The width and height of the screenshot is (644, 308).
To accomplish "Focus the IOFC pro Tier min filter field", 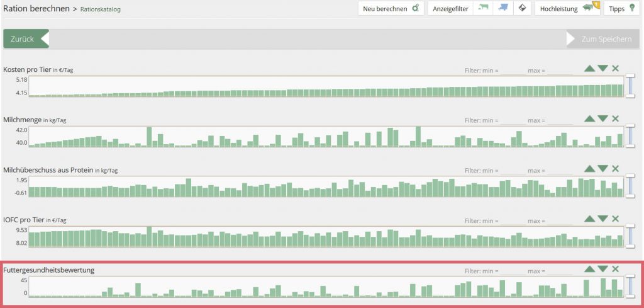I will [x=513, y=221].
